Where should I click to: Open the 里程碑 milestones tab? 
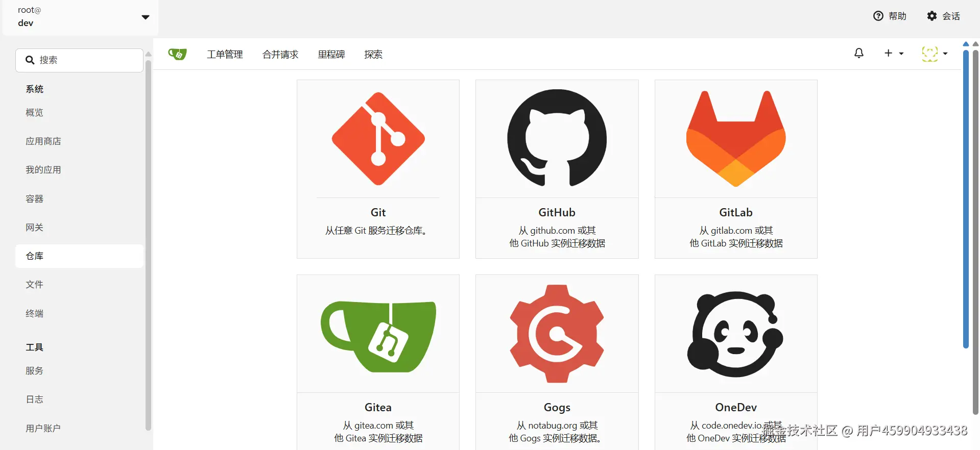tap(331, 54)
